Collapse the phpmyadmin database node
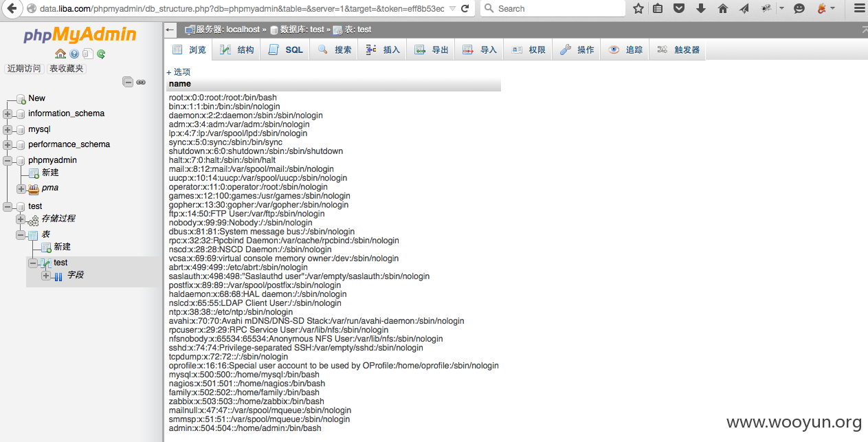 [x=8, y=160]
